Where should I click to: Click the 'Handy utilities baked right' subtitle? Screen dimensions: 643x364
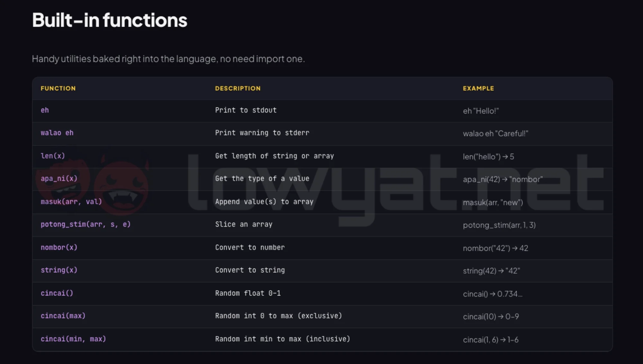click(x=168, y=59)
